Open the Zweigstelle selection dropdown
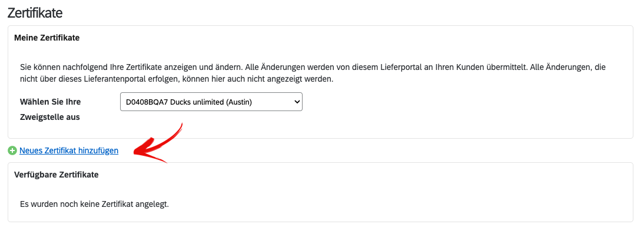 pyautogui.click(x=211, y=102)
